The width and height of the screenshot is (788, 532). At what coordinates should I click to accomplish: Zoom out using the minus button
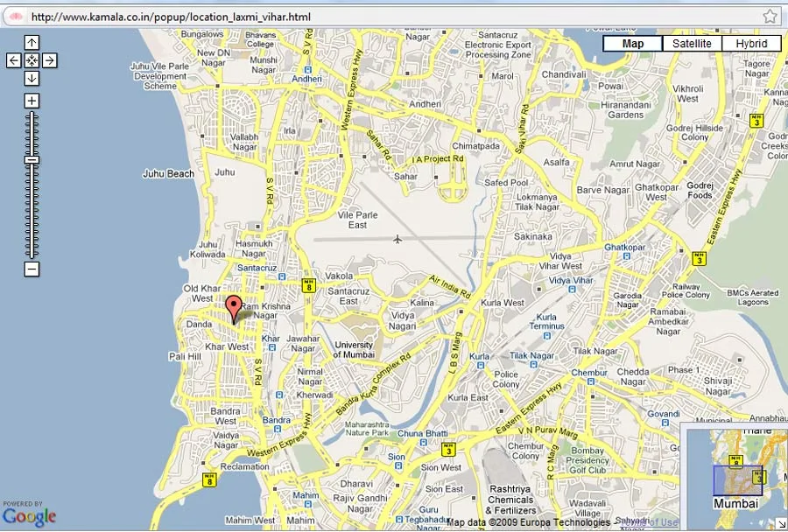coord(32,269)
